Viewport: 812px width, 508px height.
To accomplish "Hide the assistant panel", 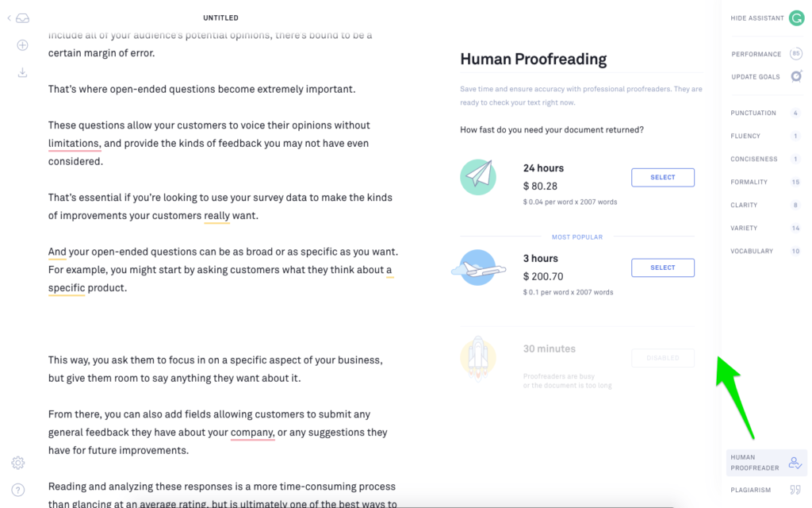I will [x=757, y=18].
